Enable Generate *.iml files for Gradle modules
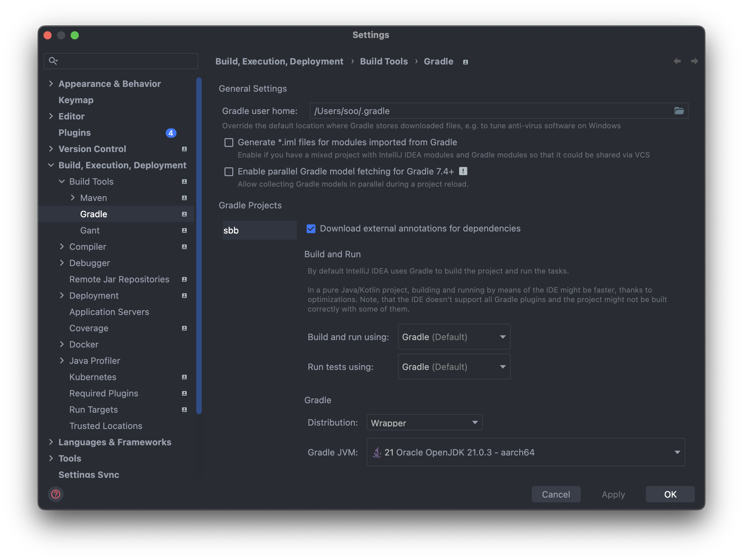Image resolution: width=743 pixels, height=560 pixels. tap(229, 143)
